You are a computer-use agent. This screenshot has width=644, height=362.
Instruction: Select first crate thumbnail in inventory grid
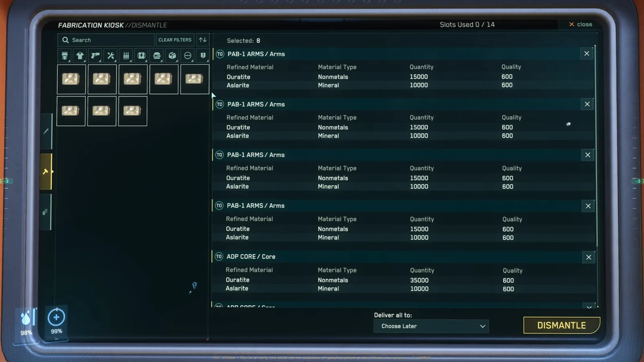[71, 79]
